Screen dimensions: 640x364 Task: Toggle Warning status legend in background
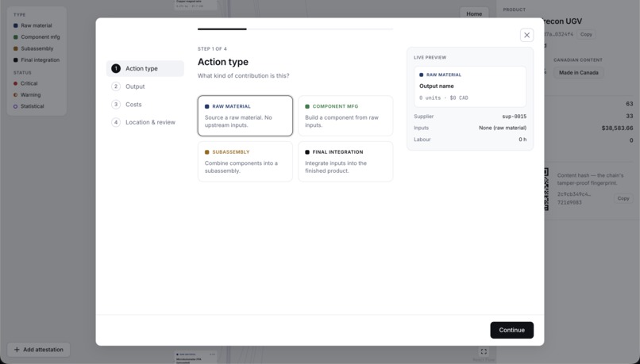[x=27, y=94]
